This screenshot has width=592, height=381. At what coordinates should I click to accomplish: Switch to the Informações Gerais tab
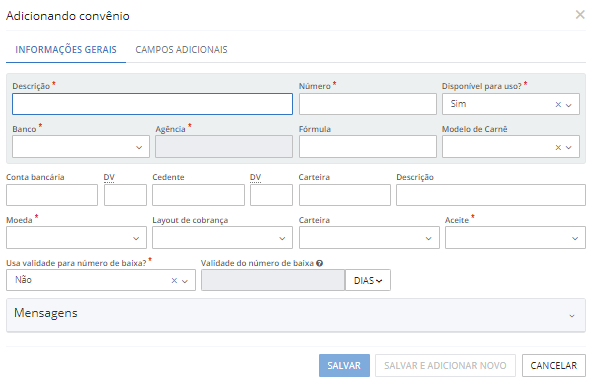(x=66, y=49)
